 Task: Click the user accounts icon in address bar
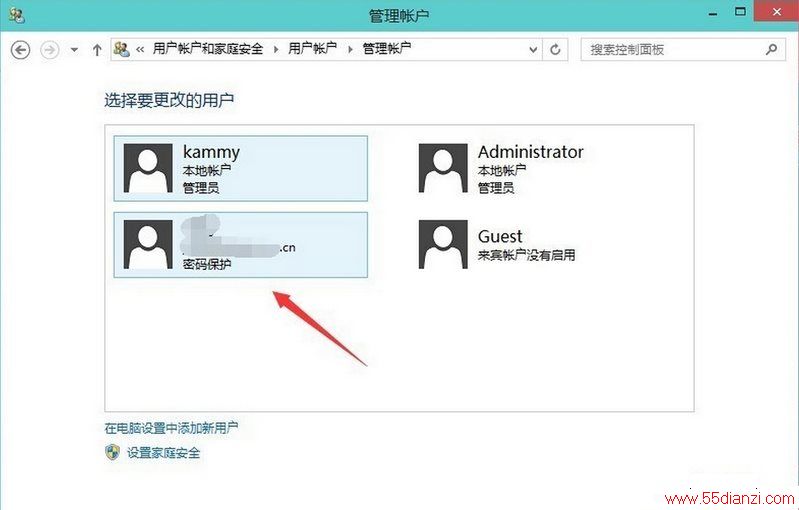pyautogui.click(x=121, y=49)
